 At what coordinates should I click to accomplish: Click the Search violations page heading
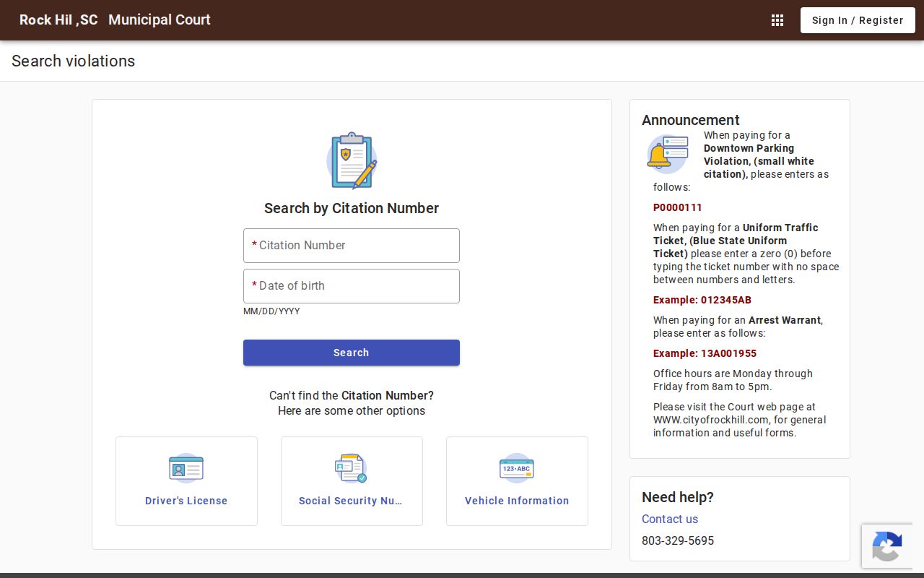coord(74,61)
